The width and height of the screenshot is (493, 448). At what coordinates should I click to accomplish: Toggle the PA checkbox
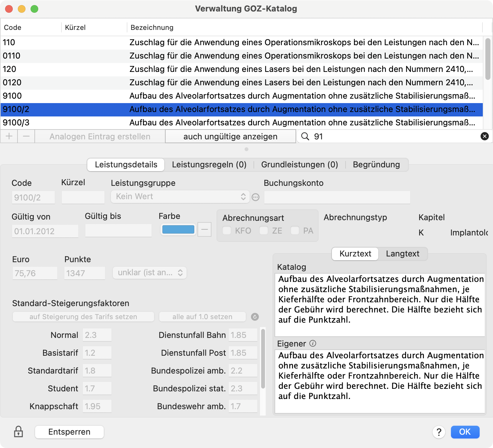tap(295, 230)
